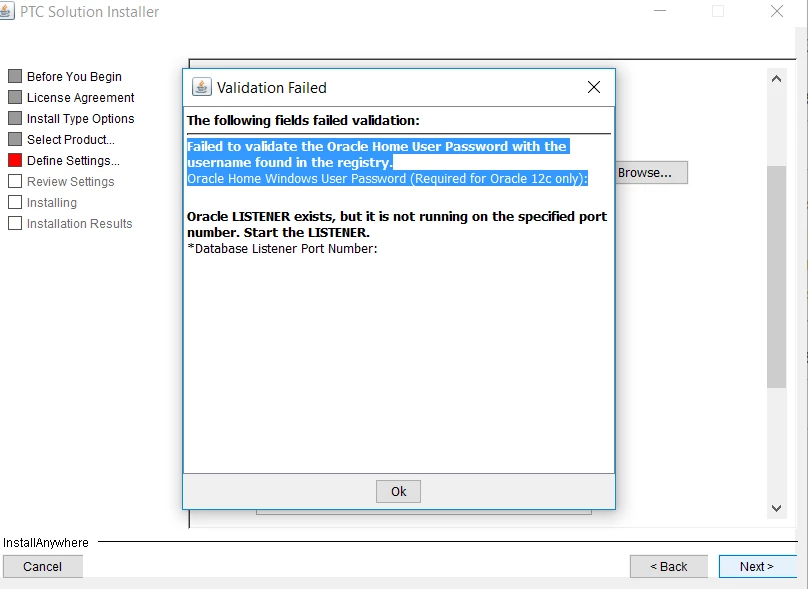Close the PTC Solution Installer window
808x589 pixels.
click(x=777, y=11)
